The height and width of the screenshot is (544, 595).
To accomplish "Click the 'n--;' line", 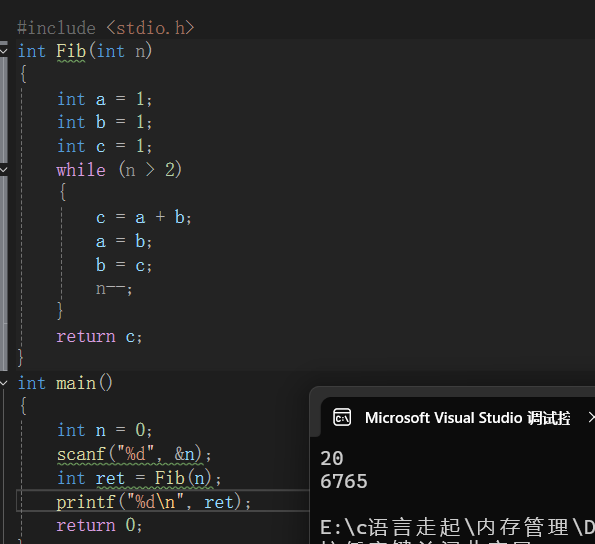I will (x=114, y=289).
